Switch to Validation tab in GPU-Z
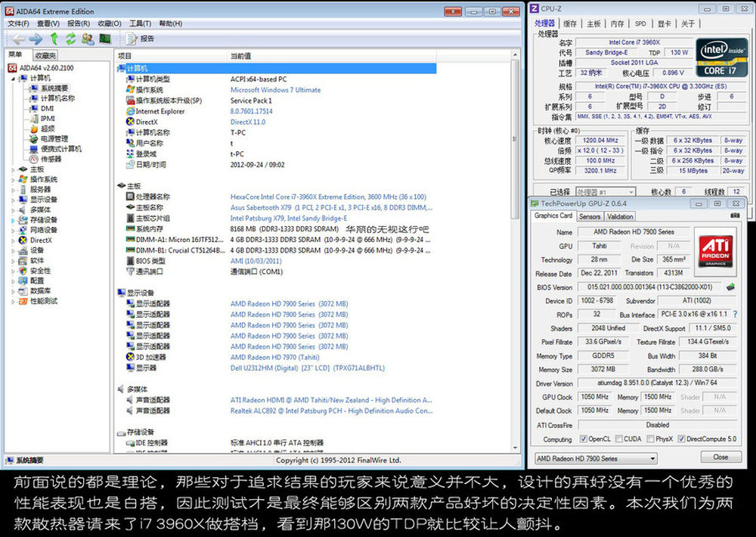The height and width of the screenshot is (537, 756). [620, 216]
